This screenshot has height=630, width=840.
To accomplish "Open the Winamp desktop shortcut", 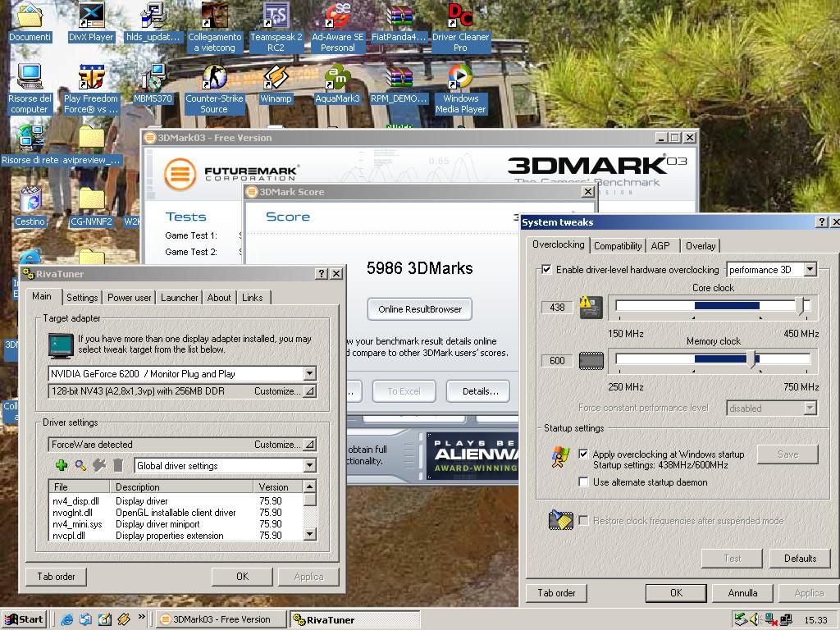I will [276, 84].
